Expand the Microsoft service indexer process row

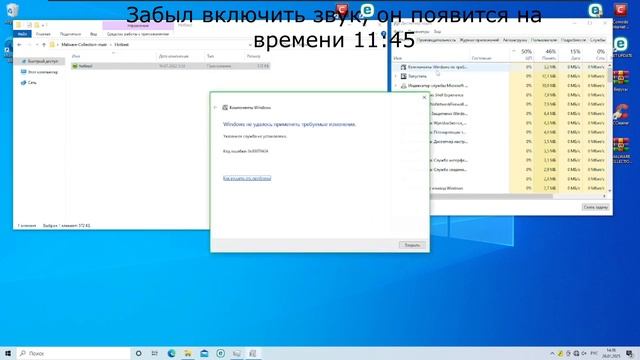[395, 86]
